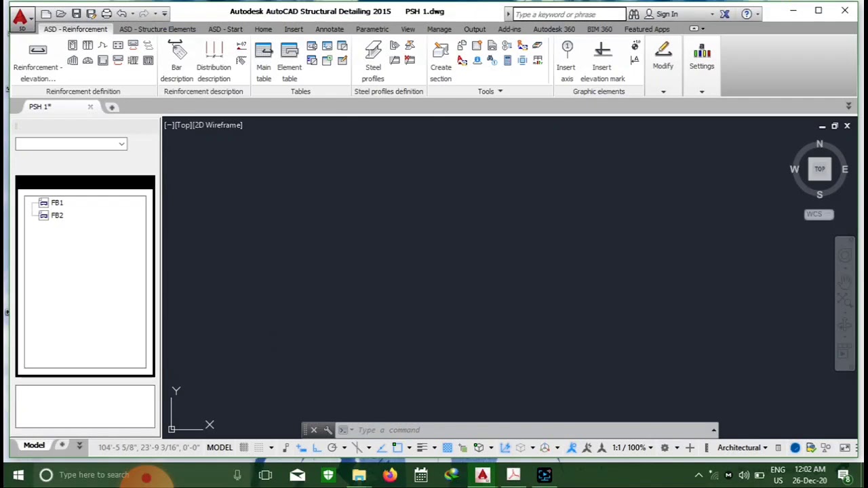Viewport: 868px width, 488px height.
Task: Open the Architectural units dropdown
Action: click(743, 447)
